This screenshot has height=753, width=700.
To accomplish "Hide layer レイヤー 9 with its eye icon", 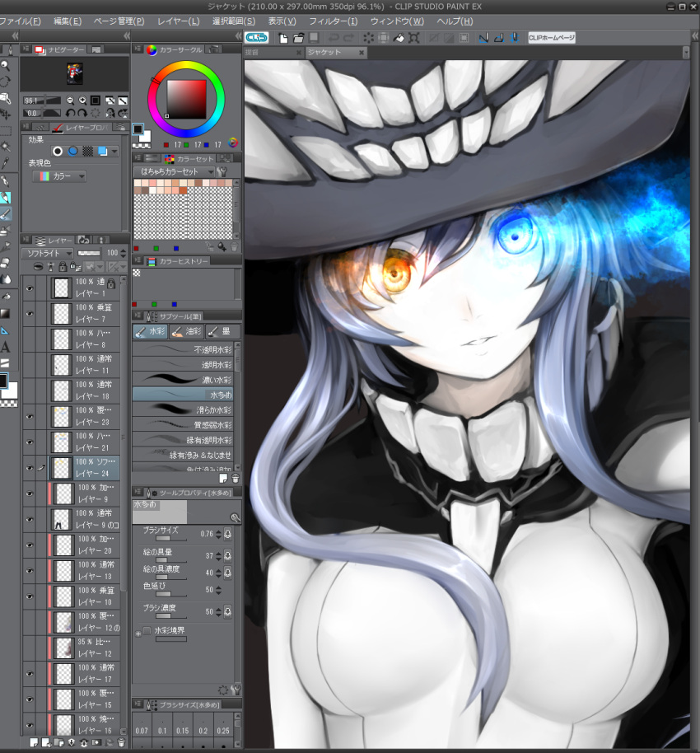I will click(x=30, y=493).
